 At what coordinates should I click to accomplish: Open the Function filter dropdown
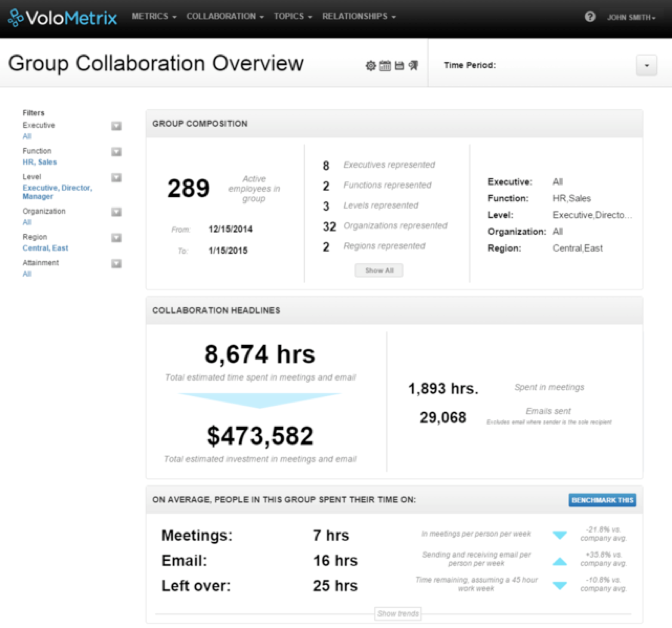tap(116, 152)
